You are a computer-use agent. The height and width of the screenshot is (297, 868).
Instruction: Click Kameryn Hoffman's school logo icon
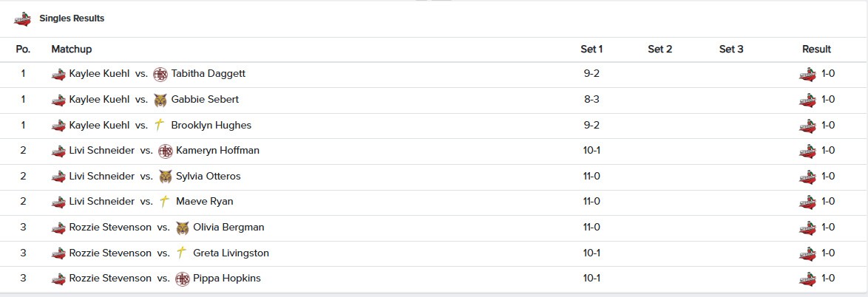pos(166,151)
